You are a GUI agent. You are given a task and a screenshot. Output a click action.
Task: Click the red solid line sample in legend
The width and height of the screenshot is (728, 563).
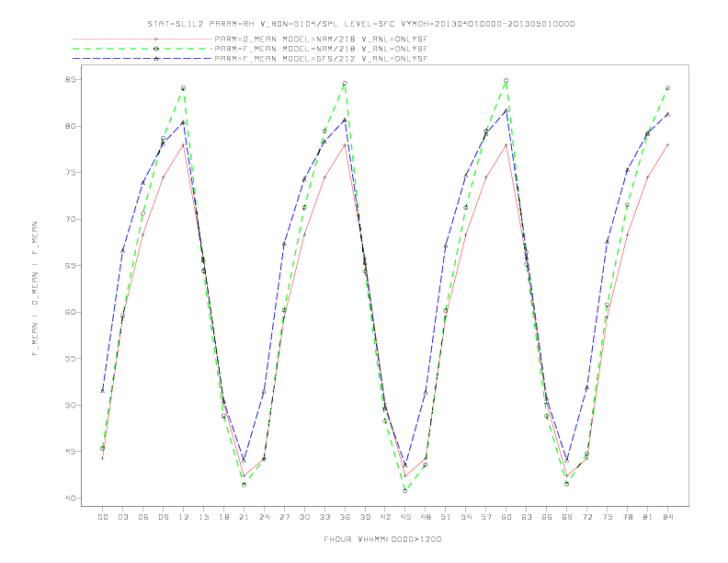tap(142, 39)
